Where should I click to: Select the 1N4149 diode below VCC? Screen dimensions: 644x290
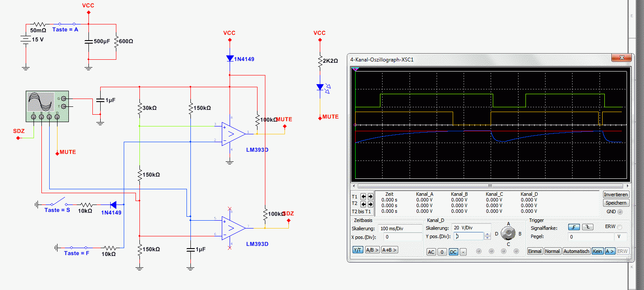pos(230,58)
